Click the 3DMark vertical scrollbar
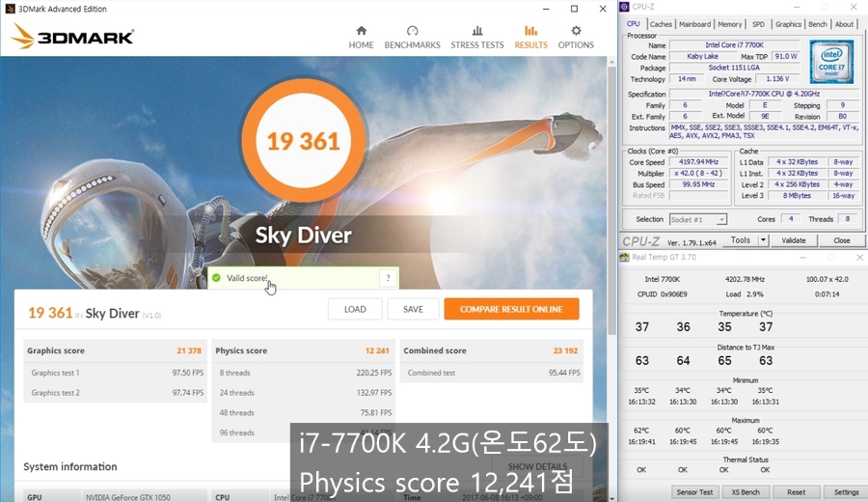Screen dimensions: 868x502 (611, 200)
